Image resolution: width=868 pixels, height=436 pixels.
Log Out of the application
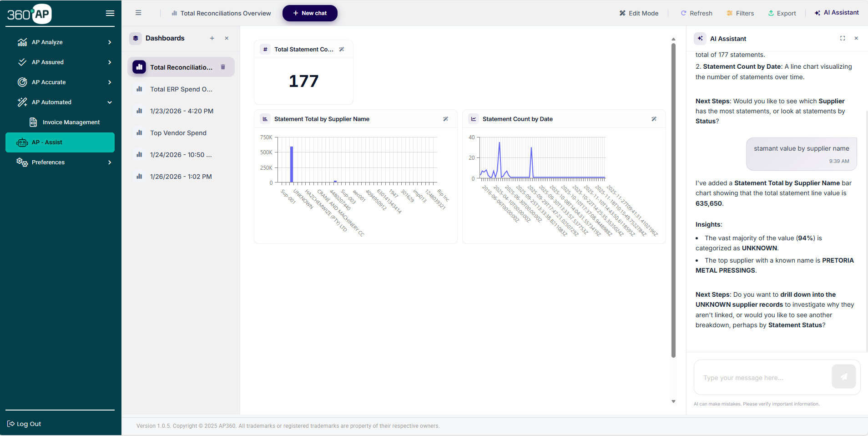click(x=24, y=424)
